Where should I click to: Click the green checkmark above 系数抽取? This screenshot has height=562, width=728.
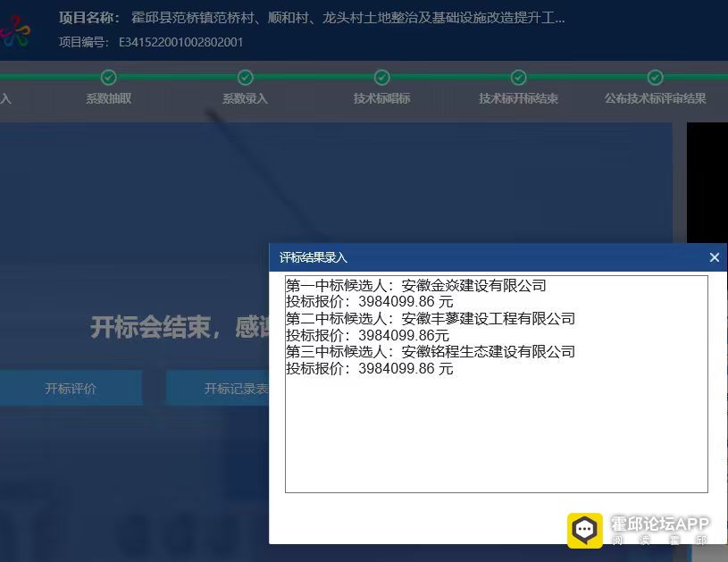point(108,78)
